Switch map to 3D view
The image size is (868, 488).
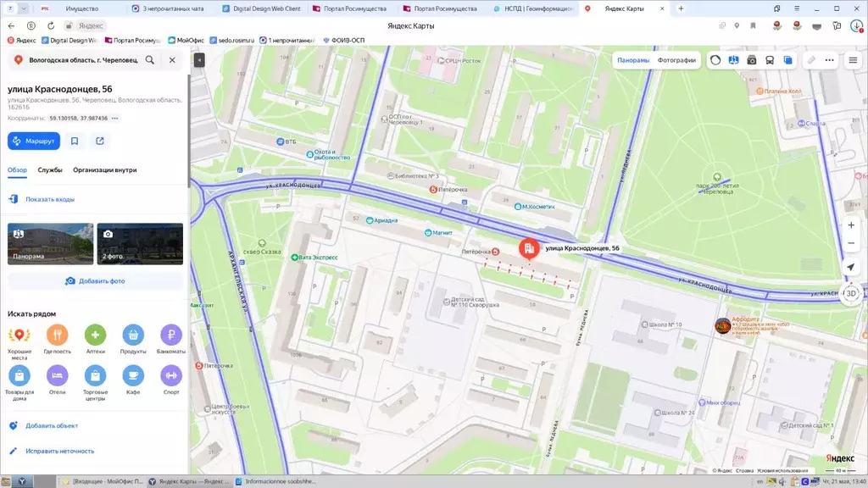(851, 294)
